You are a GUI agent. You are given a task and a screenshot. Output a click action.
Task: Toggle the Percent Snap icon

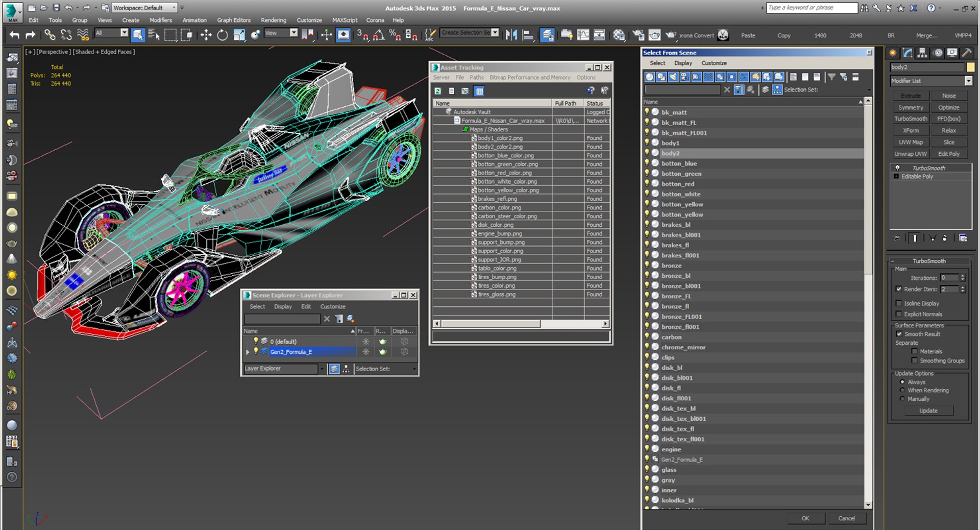pos(395,35)
